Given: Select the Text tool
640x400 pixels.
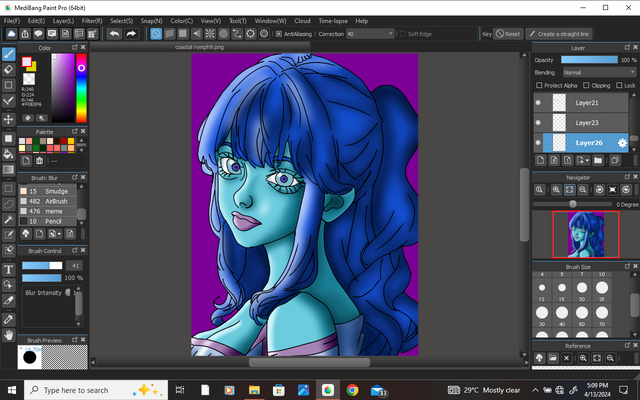Looking at the screenshot, I should tap(9, 268).
